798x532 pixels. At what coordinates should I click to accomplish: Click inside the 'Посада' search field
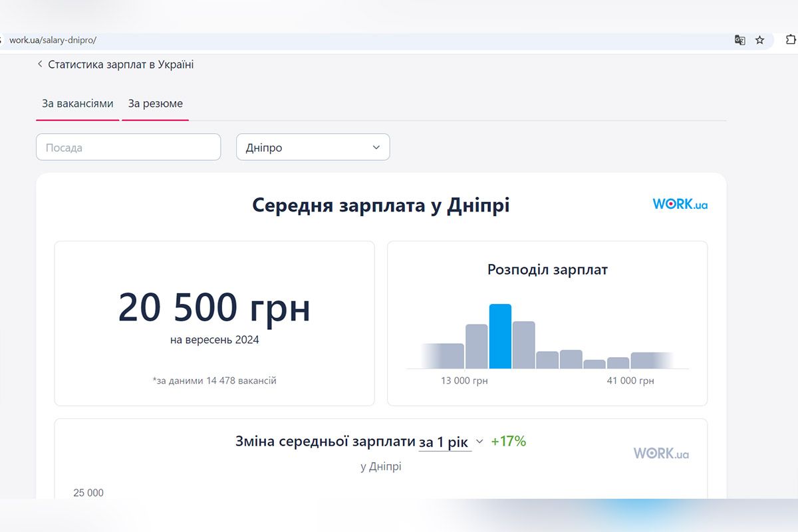[128, 147]
